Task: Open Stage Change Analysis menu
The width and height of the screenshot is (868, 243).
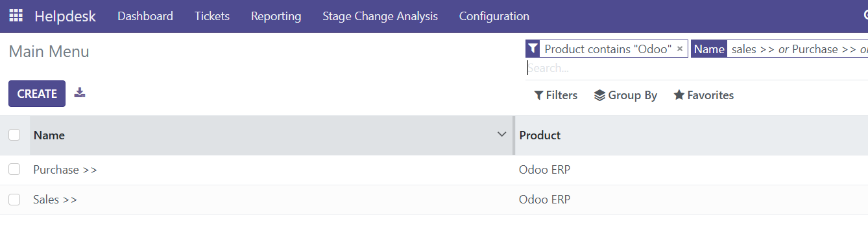Action: (380, 16)
